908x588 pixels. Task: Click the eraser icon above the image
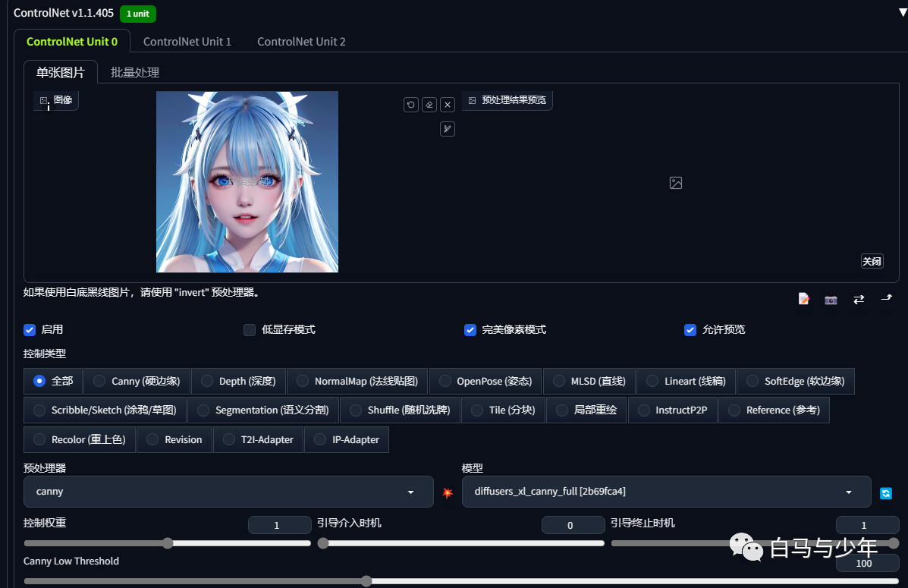(x=429, y=105)
